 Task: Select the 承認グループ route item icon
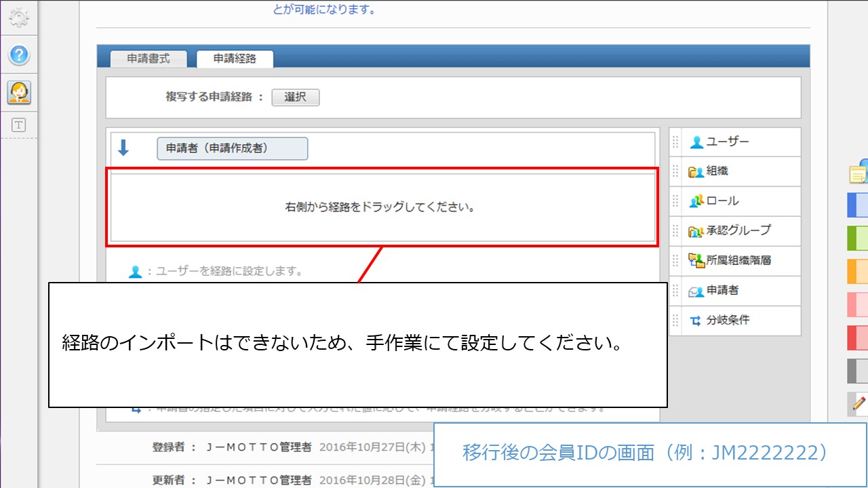[696, 230]
